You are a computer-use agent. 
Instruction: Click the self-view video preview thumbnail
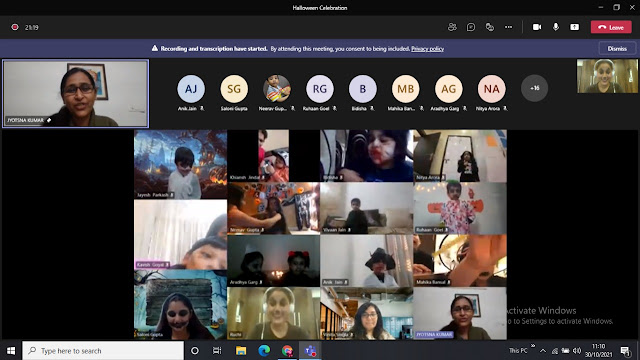click(x=607, y=76)
